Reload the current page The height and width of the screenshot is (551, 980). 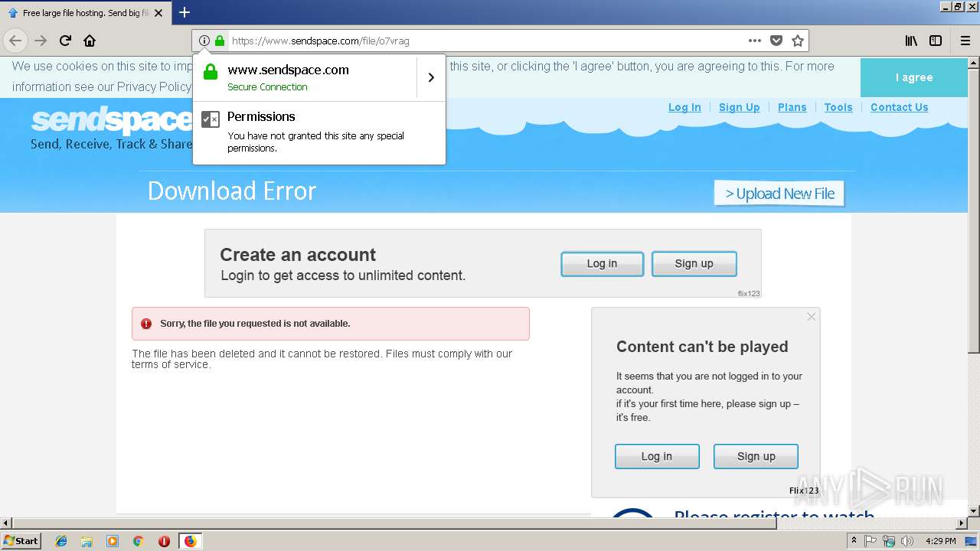pos(66,41)
